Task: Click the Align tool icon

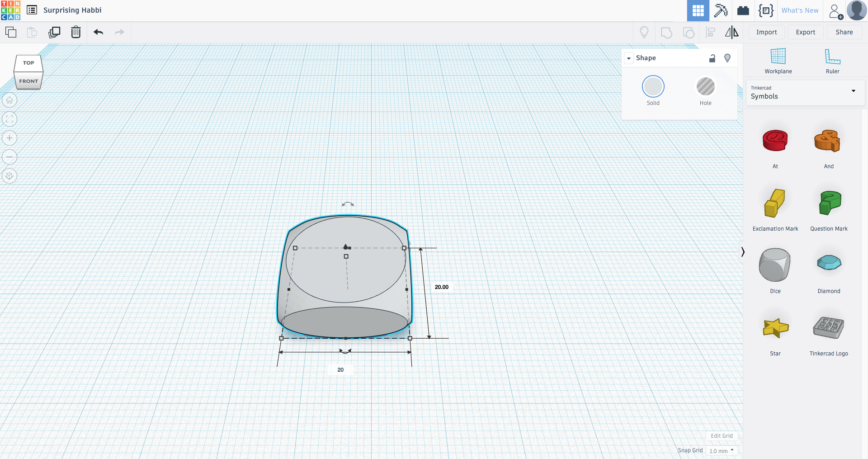Action: click(711, 32)
